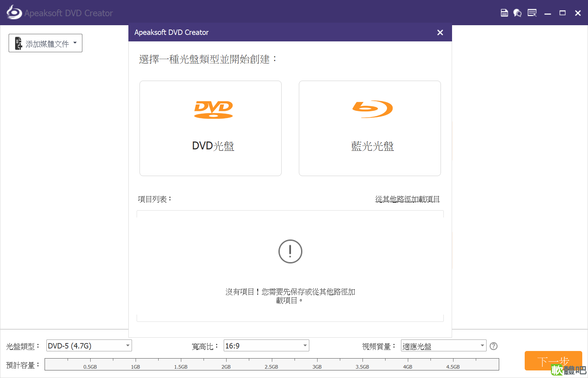The image size is (588, 378).
Task: Choose the DVD光盤 card
Action: tap(210, 128)
